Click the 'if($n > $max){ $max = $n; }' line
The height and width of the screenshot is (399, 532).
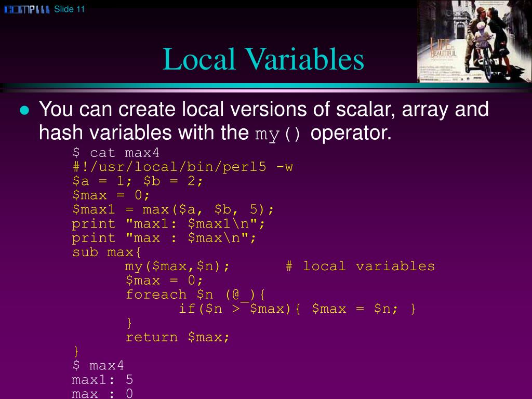pos(297,309)
